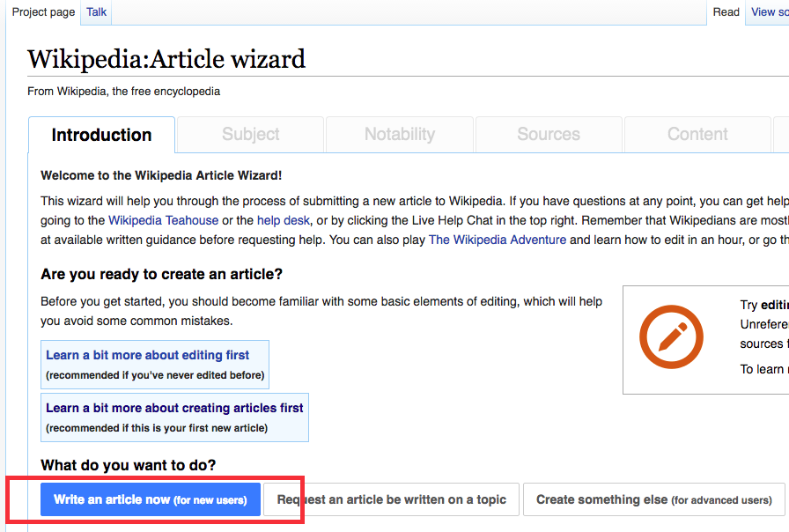Go to the Sources wizard tab
This screenshot has width=789, height=532.
pos(549,134)
